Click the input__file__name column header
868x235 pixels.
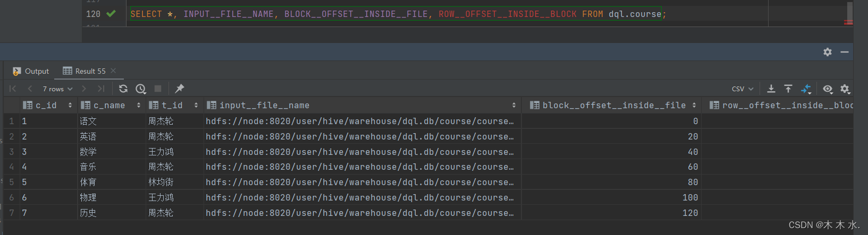[x=362, y=105]
